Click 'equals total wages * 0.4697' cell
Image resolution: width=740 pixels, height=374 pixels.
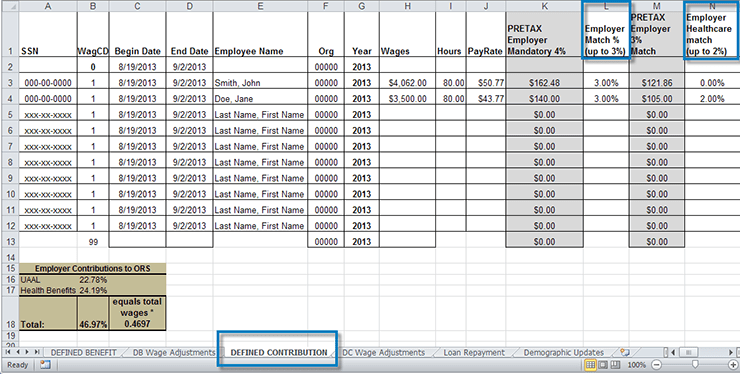137,313
